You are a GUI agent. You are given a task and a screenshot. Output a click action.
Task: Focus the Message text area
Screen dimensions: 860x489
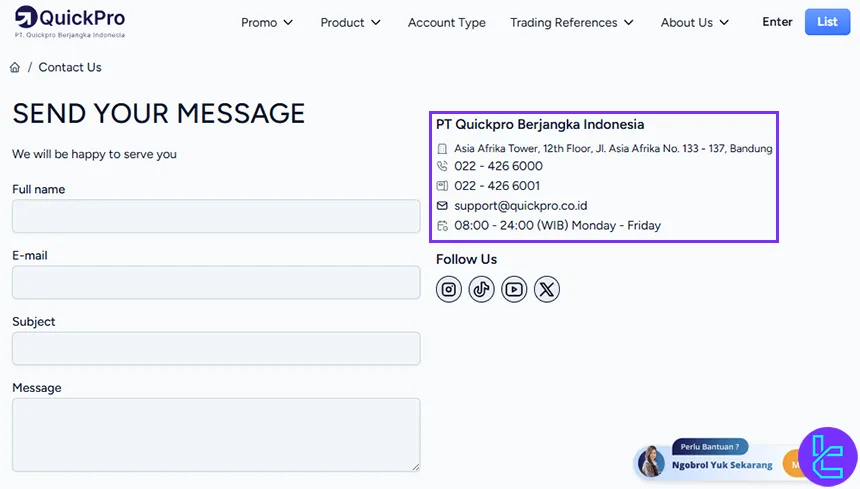tap(216, 435)
